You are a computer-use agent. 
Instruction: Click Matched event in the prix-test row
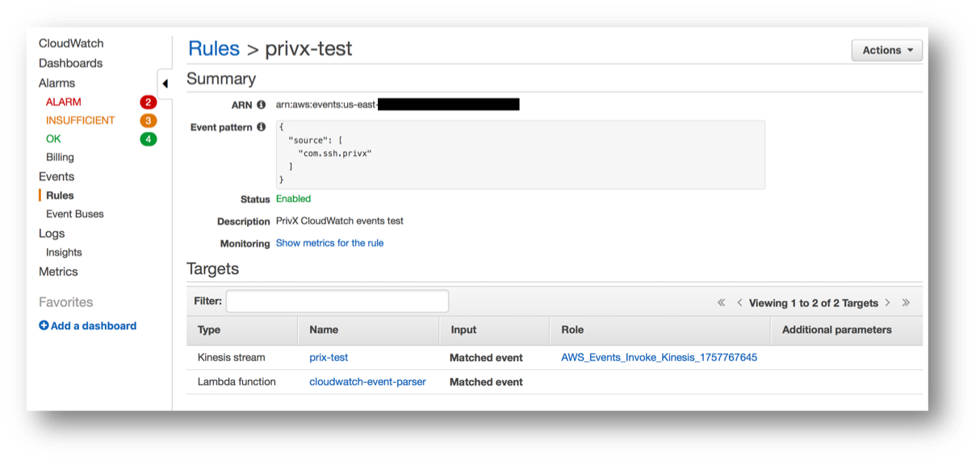pyautogui.click(x=486, y=358)
